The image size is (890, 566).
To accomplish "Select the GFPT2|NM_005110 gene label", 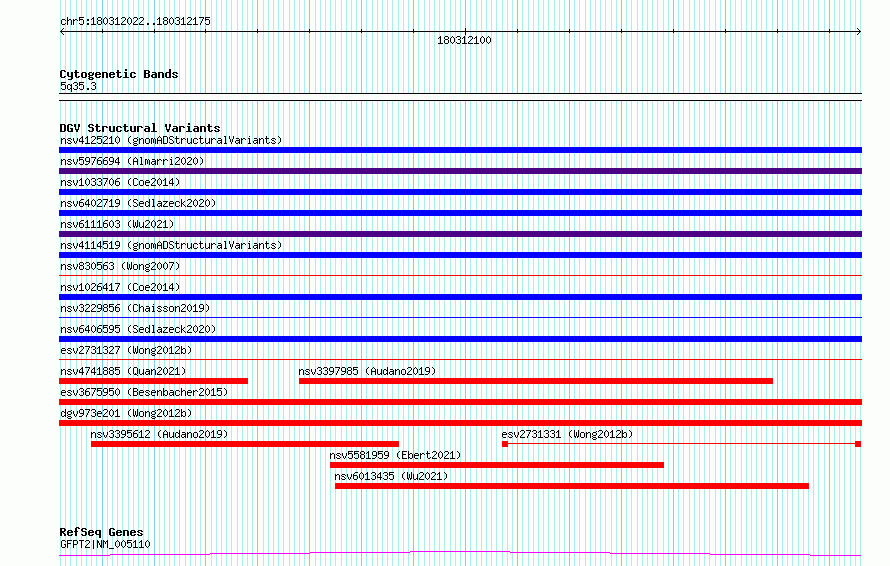I will point(105,544).
